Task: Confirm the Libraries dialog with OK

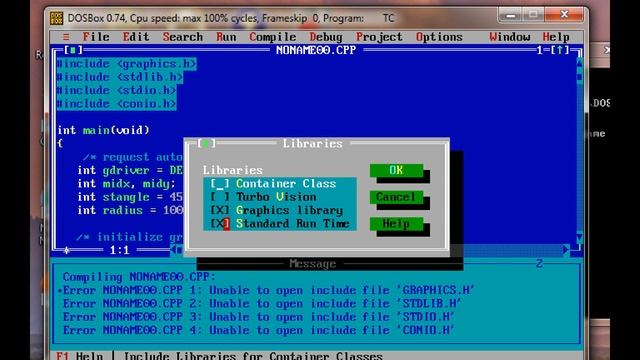Action: [396, 170]
